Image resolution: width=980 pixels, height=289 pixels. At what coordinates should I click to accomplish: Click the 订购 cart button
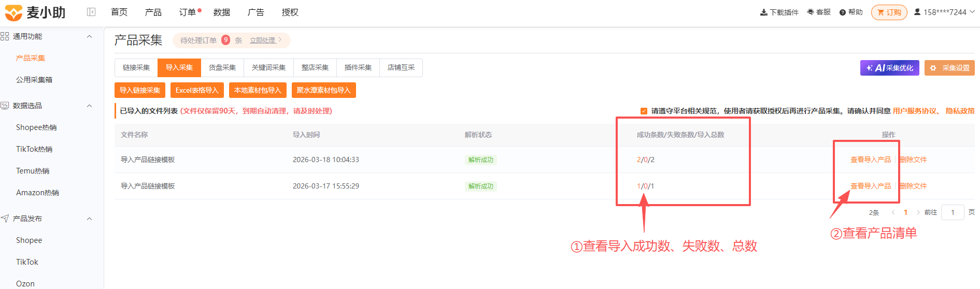tap(889, 12)
